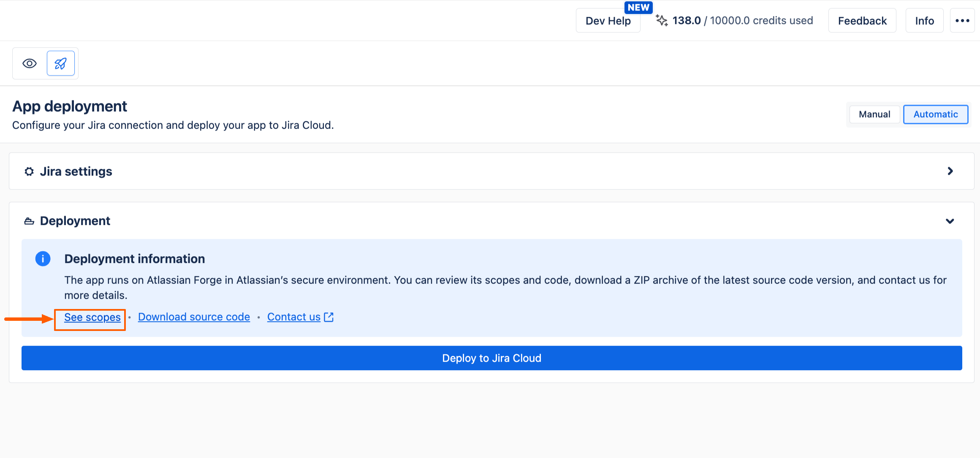Click the Feedback button
The width and height of the screenshot is (980, 458).
862,21
